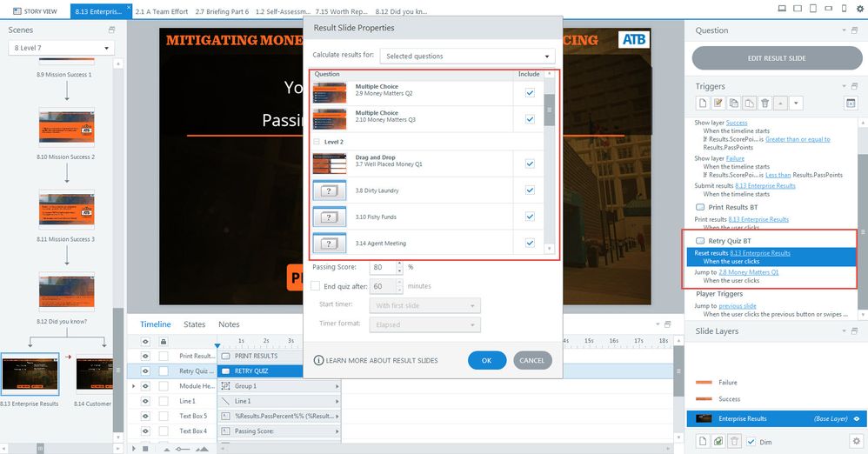Undock the Scenes panel

(111, 30)
